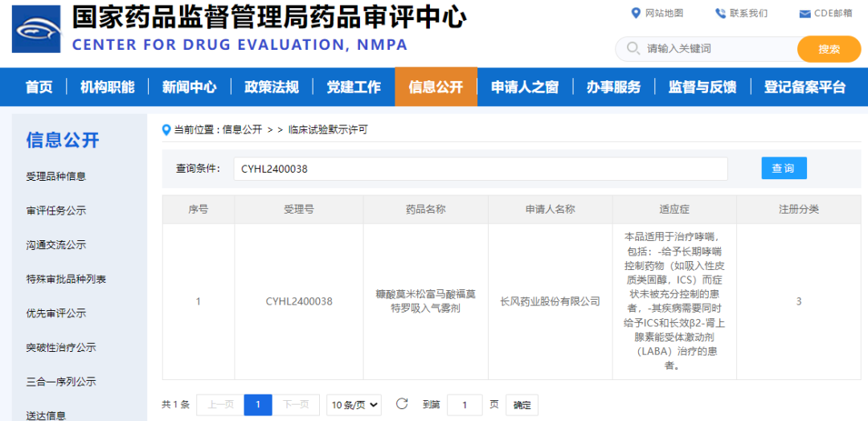
Task: Click the blue 查询 button
Action: [x=784, y=169]
